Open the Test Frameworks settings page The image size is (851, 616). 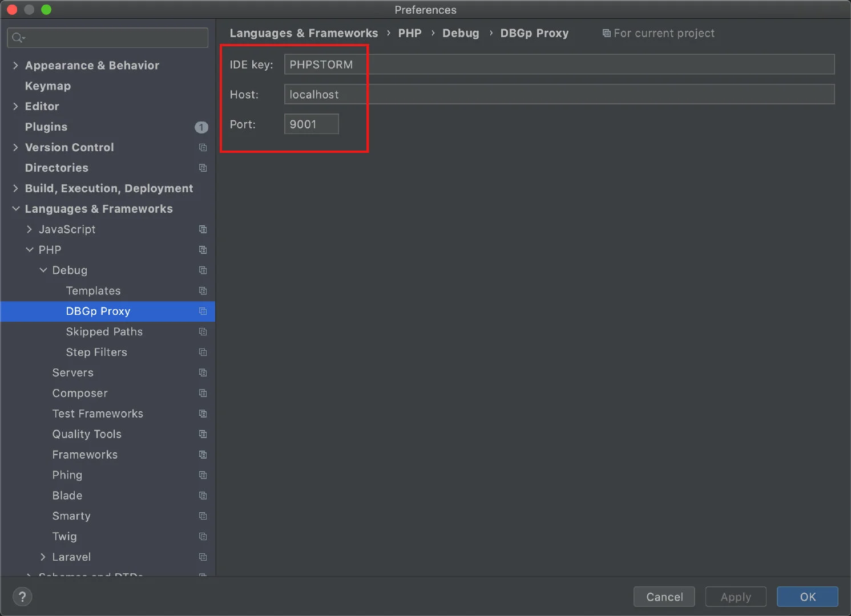98,414
